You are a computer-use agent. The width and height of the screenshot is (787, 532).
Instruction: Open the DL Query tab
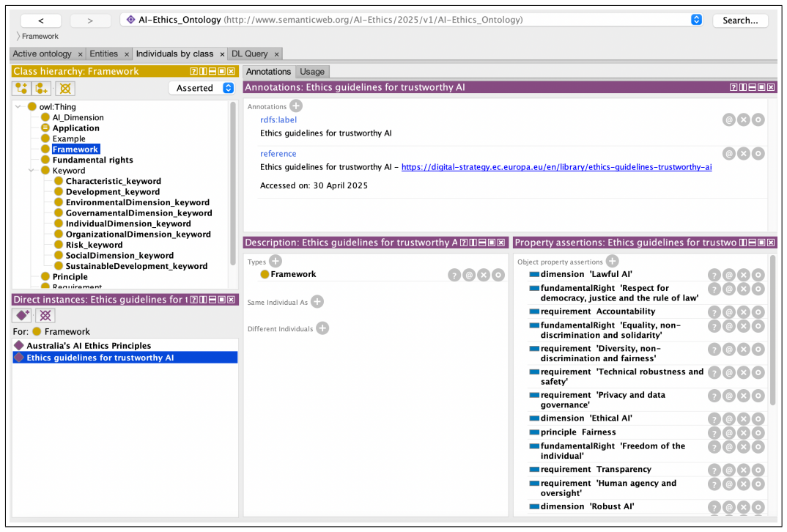249,53
